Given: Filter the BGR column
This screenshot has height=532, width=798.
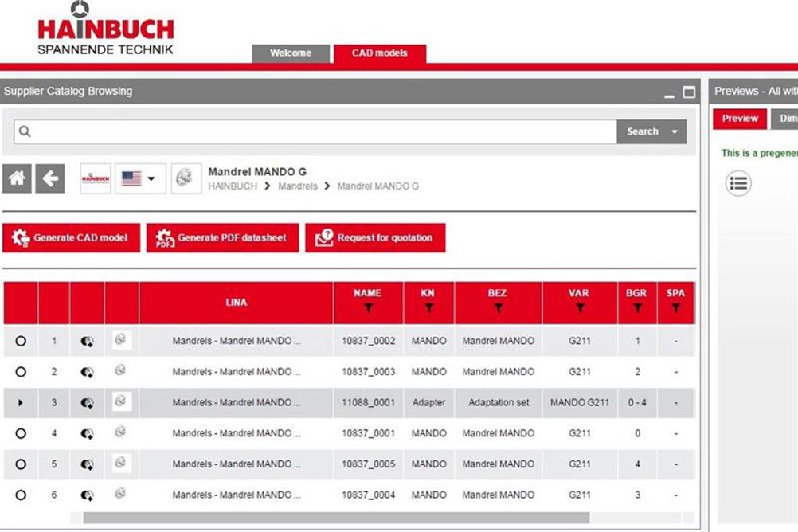Looking at the screenshot, I should [637, 308].
